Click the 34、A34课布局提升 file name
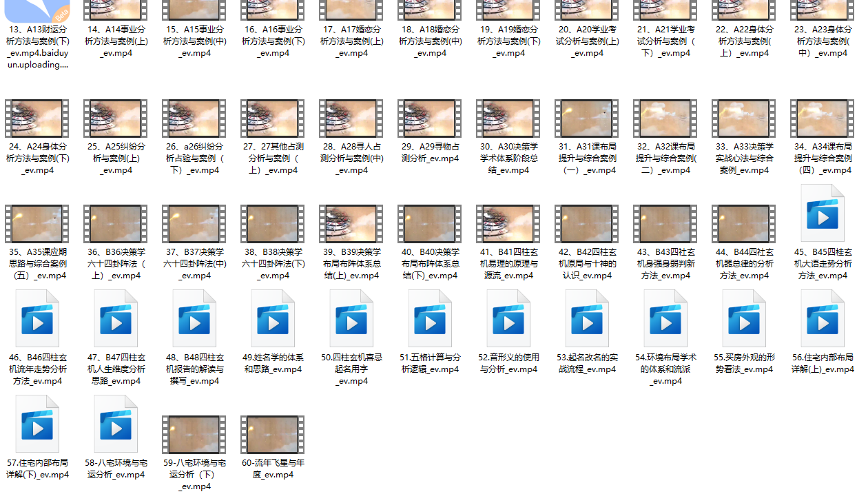Image resolution: width=868 pixels, height=494 pixels. (x=823, y=158)
